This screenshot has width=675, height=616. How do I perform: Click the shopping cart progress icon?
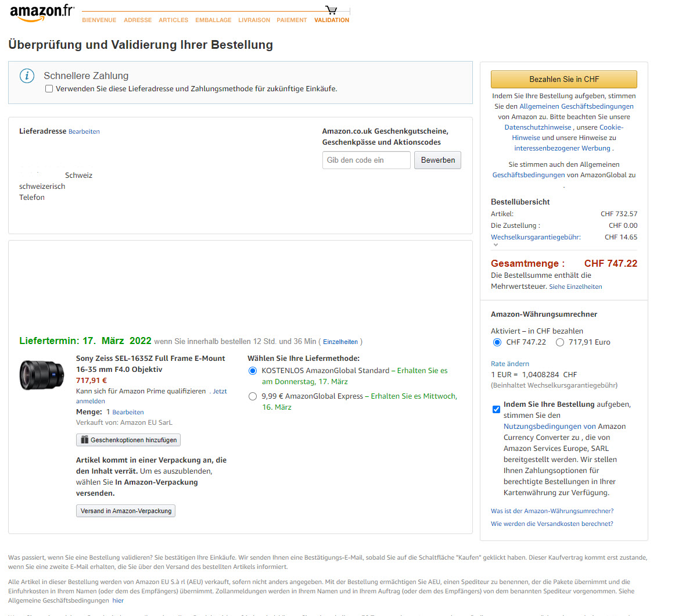click(331, 10)
